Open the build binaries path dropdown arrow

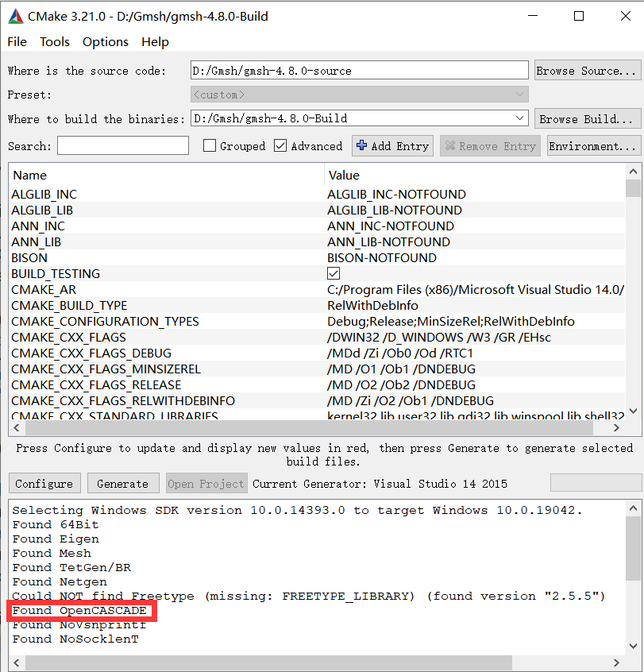pyautogui.click(x=520, y=118)
